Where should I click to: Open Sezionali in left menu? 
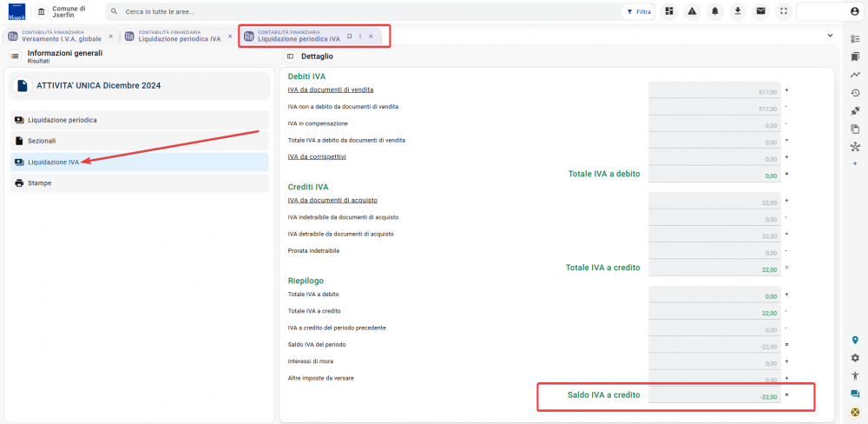coord(140,141)
